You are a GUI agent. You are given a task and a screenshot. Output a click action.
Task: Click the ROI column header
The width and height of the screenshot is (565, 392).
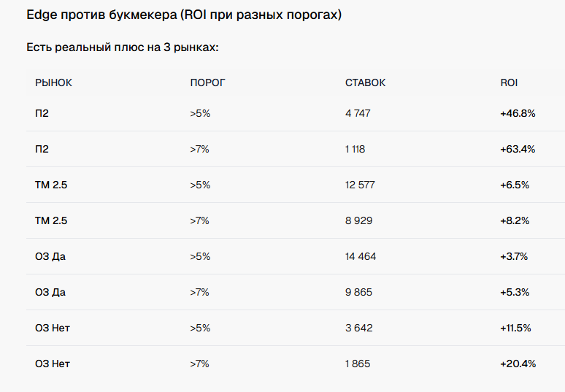[x=509, y=83]
